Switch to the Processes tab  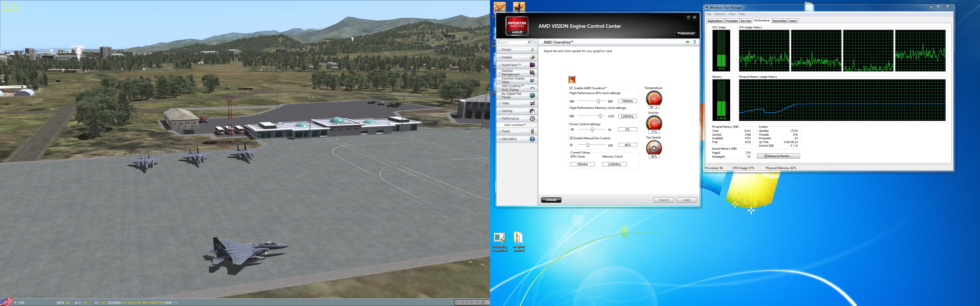click(x=731, y=21)
